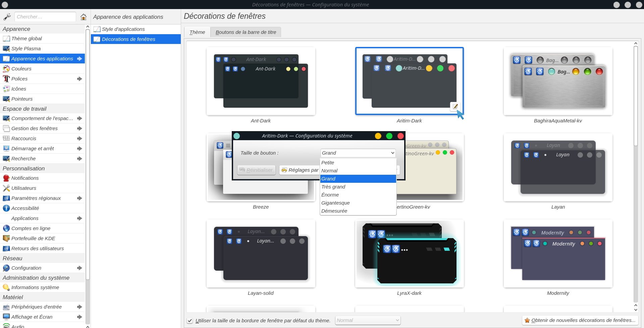The height and width of the screenshot is (328, 644).
Task: Open Retours des utilisateurs
Action: [x=42, y=249]
